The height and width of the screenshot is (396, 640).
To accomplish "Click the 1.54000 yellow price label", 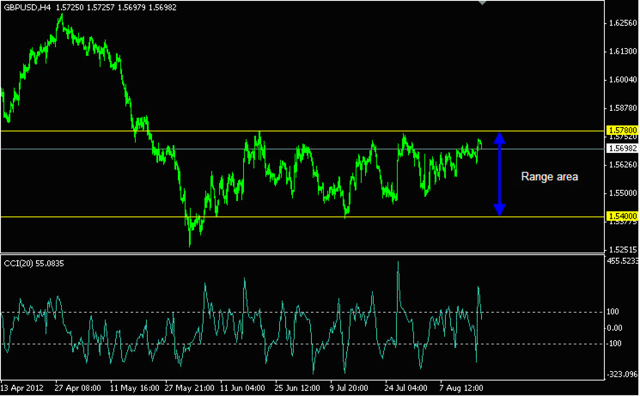I will pyautogui.click(x=622, y=216).
